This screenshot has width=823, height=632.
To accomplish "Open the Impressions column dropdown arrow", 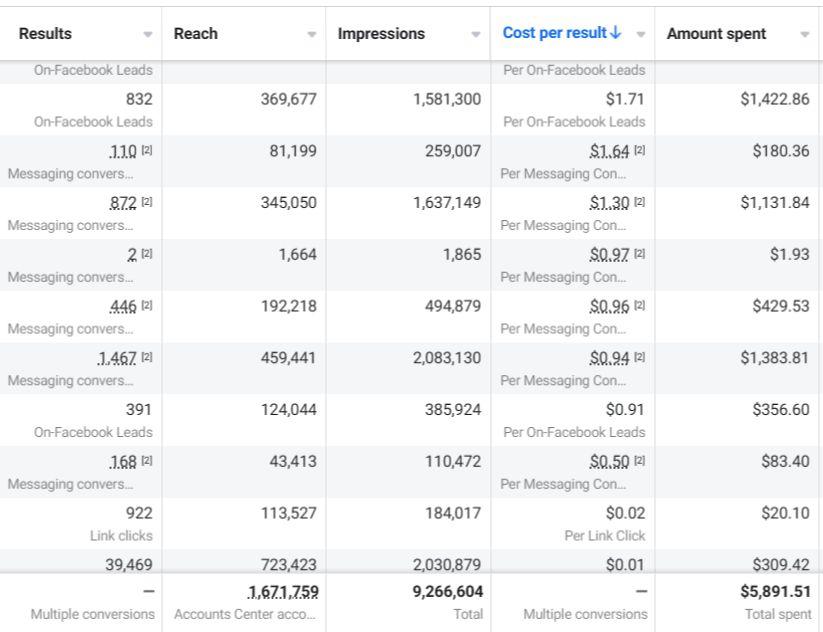I will click(x=476, y=34).
